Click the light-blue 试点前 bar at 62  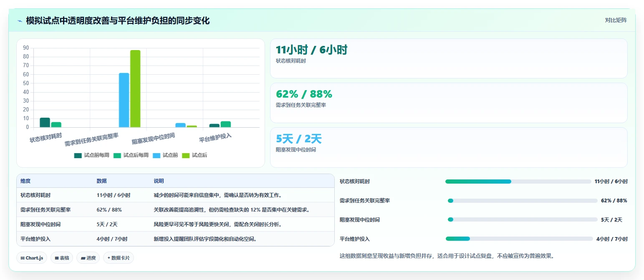click(124, 100)
